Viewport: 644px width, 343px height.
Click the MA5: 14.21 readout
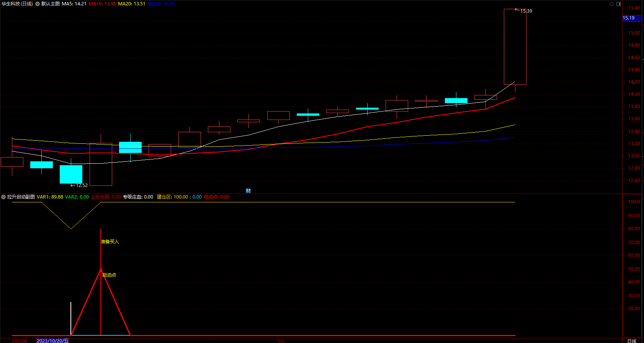coord(74,4)
